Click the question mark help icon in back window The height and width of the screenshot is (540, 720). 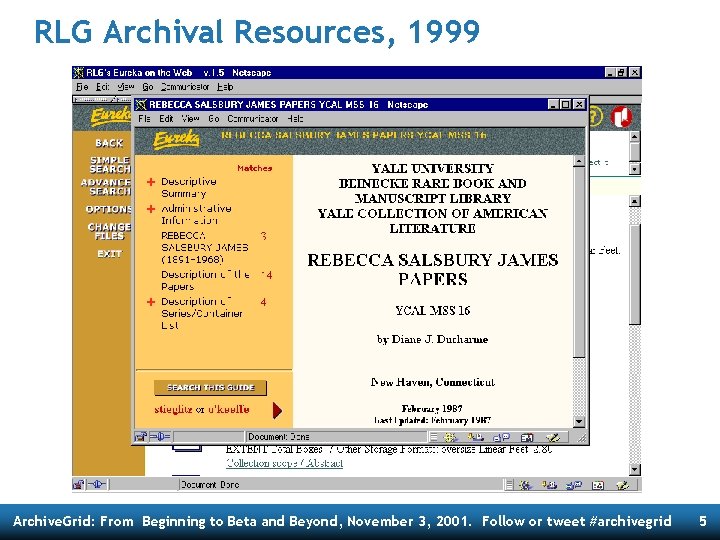pos(595,116)
